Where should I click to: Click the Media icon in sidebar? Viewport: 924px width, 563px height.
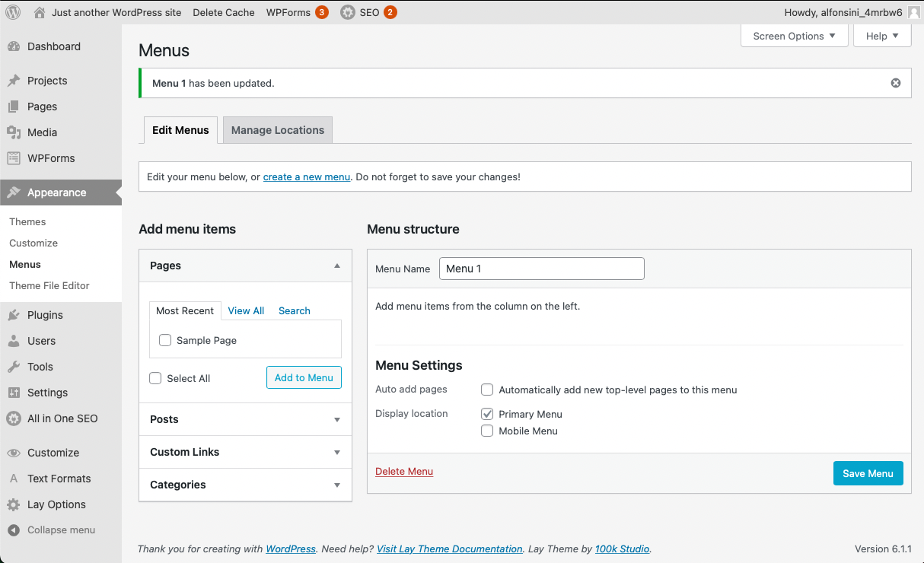tap(14, 132)
